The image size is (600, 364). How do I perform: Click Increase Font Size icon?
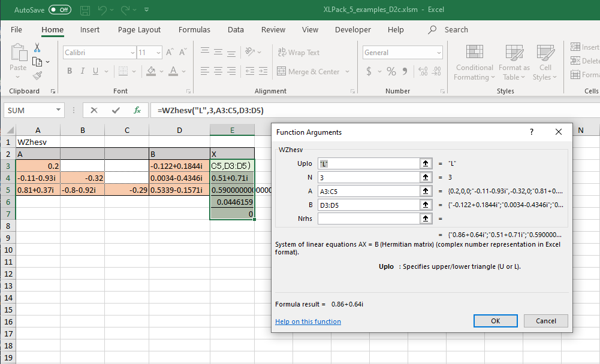[170, 52]
